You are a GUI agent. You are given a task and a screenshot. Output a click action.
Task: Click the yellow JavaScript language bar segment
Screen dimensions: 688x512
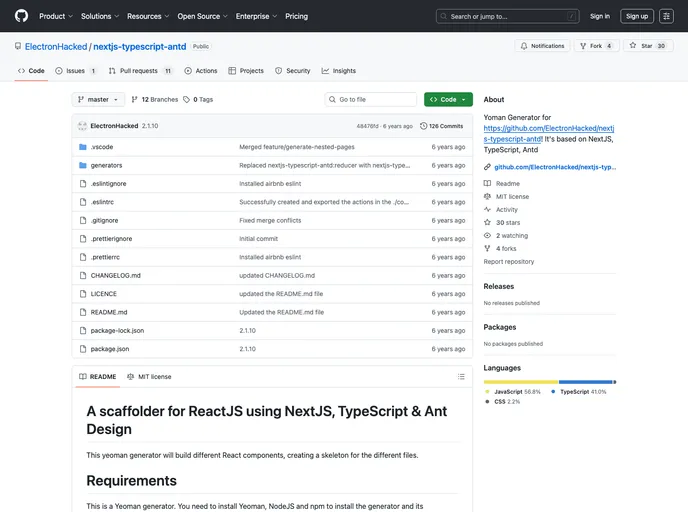pos(521,382)
